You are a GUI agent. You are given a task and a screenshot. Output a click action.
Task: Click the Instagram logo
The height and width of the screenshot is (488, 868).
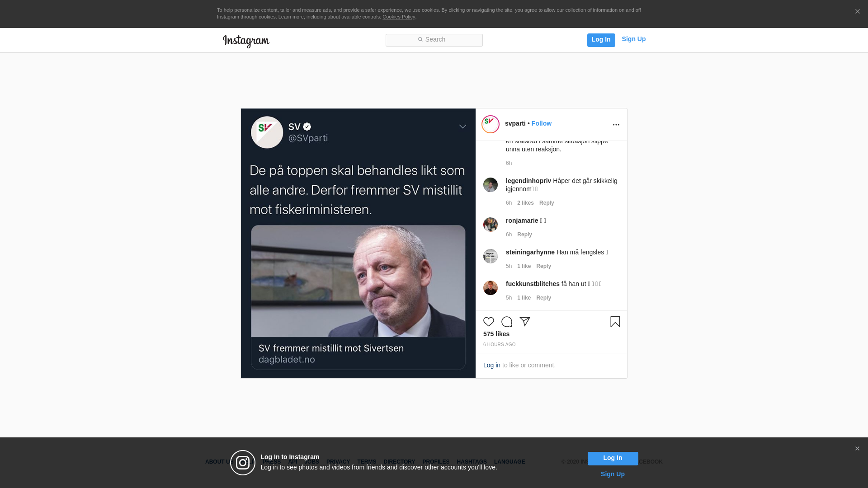pos(246,41)
